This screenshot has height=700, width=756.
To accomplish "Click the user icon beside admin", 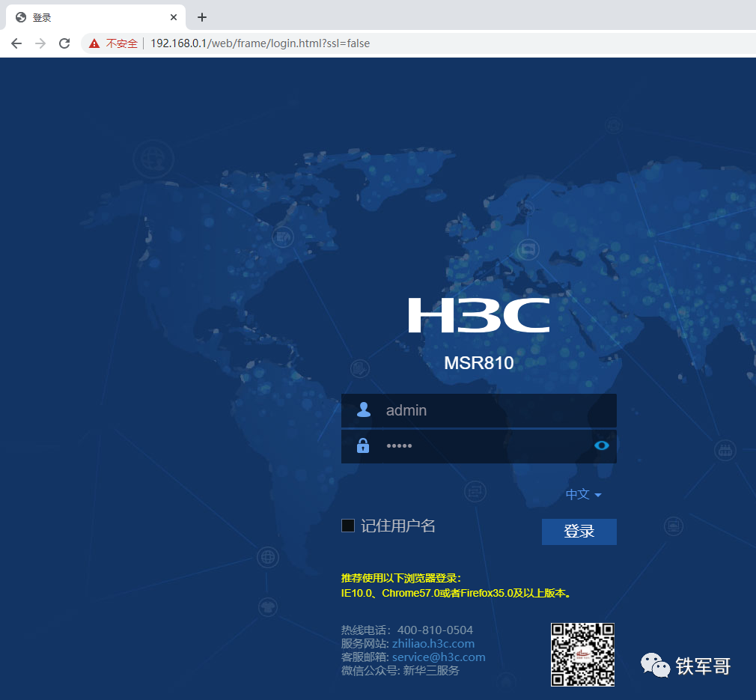I will [363, 410].
